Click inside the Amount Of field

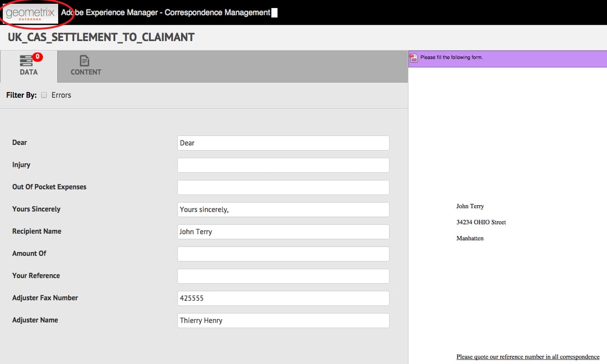click(x=283, y=254)
